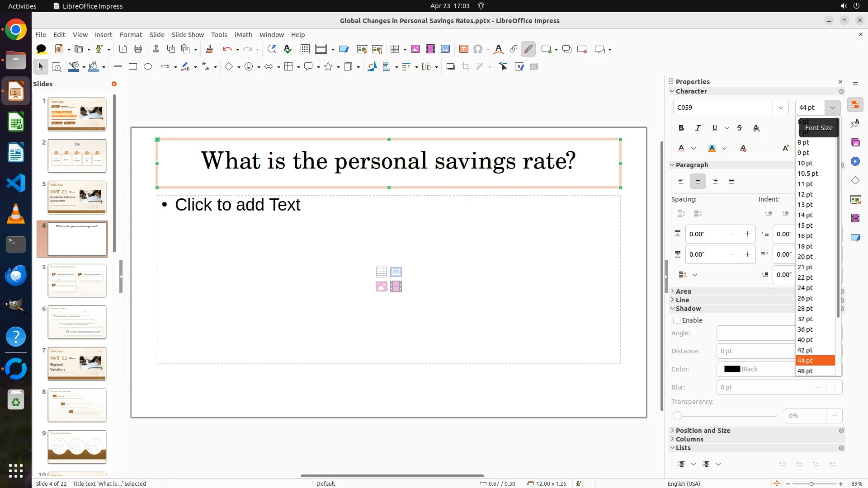Click the shadow Transparency slider handle
Image resolution: width=868 pixels, height=488 pixels.
click(677, 416)
